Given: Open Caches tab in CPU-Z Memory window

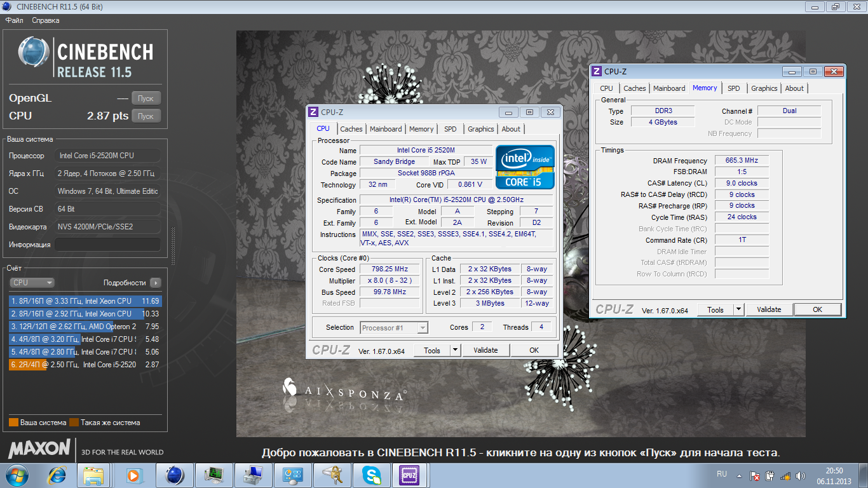Looking at the screenshot, I should (x=635, y=88).
